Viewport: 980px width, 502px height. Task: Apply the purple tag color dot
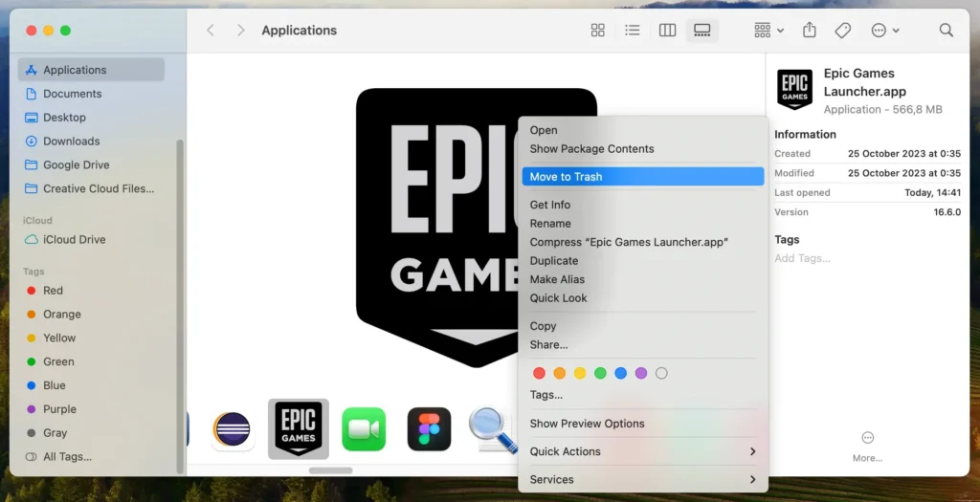tap(640, 373)
